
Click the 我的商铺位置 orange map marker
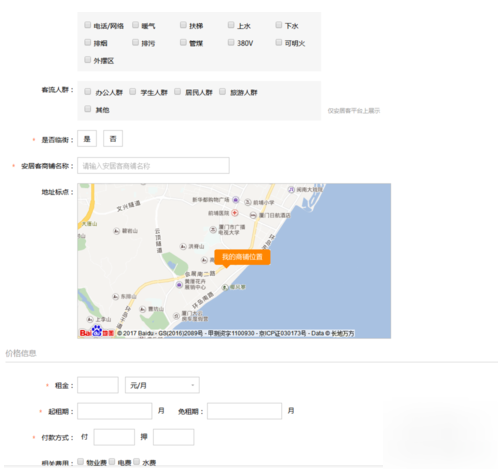tap(242, 257)
